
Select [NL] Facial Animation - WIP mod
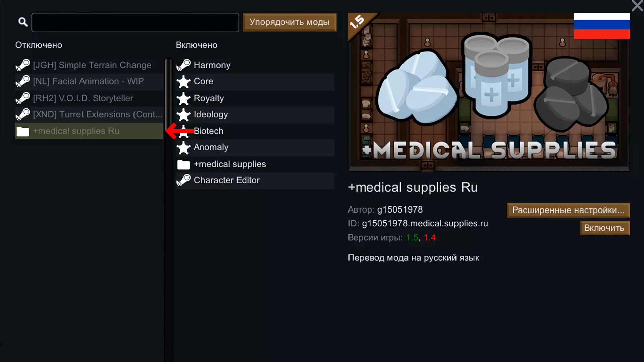[89, 81]
